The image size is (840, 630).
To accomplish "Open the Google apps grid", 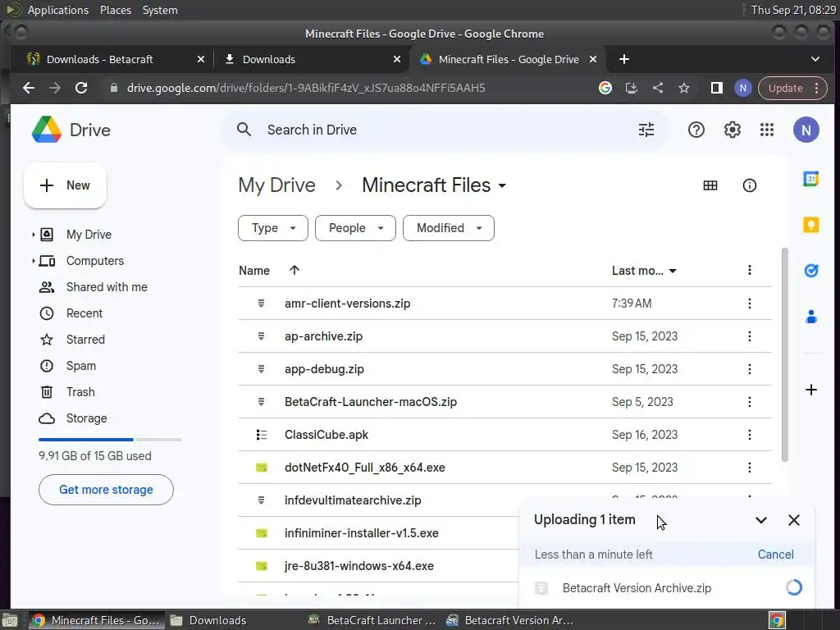I will click(x=767, y=130).
